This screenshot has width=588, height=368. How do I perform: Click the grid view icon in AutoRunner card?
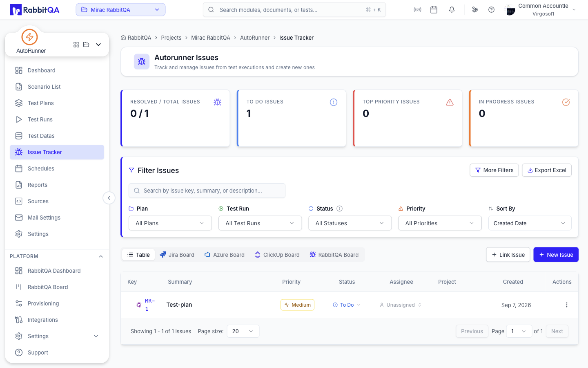(x=76, y=45)
